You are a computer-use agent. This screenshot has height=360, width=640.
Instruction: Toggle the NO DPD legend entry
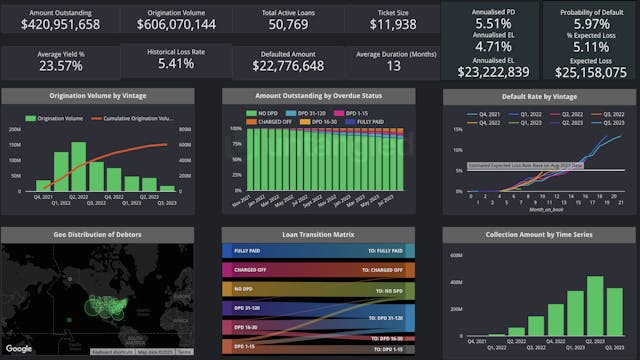pyautogui.click(x=262, y=113)
